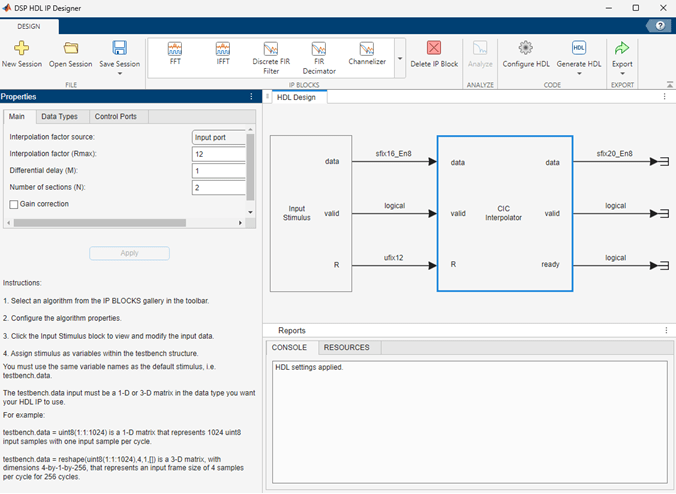Expand the Save Session dropdown arrow
Image resolution: width=676 pixels, height=494 pixels.
(x=120, y=73)
